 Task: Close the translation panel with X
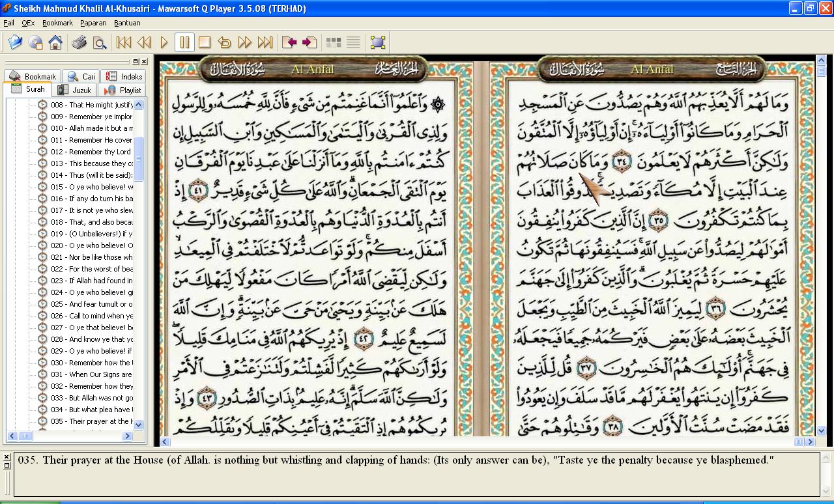pos(7,457)
